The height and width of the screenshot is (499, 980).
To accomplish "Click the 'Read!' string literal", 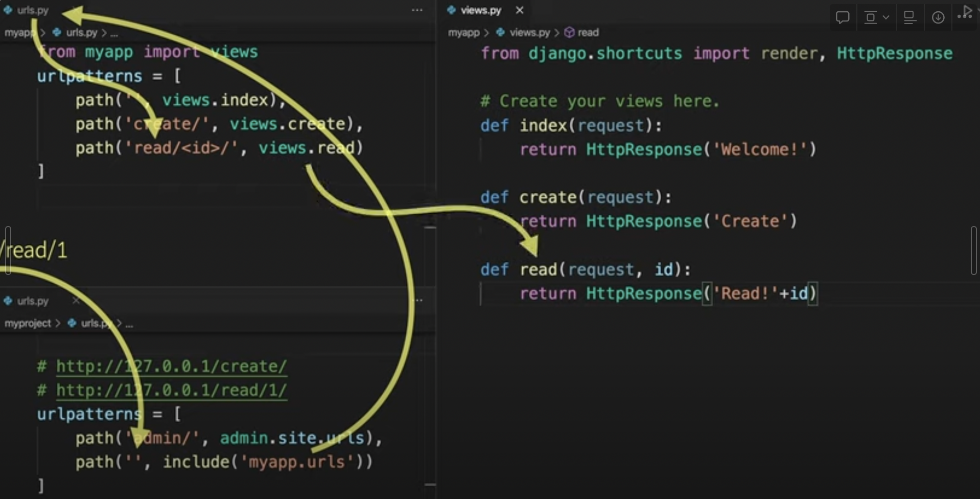I will (x=745, y=293).
